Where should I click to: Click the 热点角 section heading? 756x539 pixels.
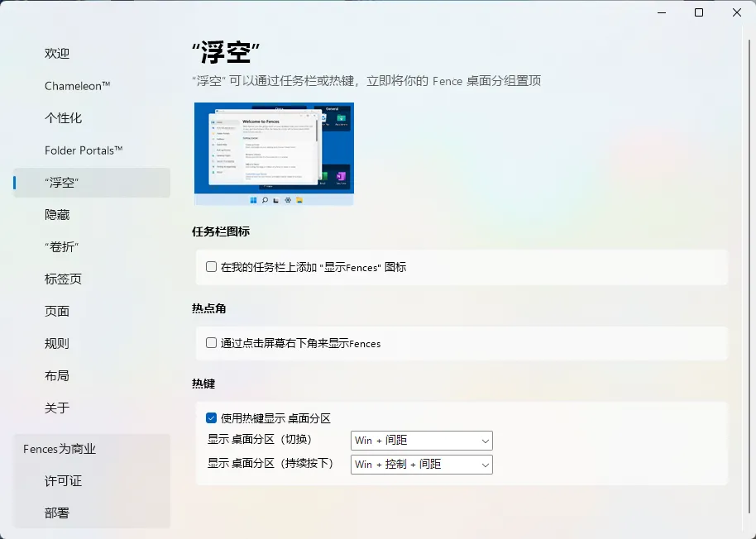[208, 308]
